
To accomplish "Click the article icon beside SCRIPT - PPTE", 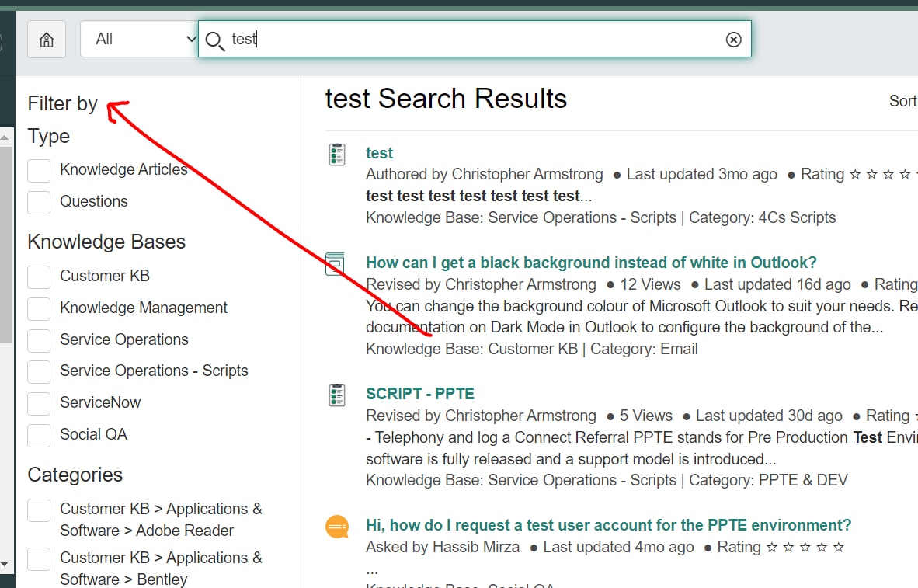I will pos(336,395).
